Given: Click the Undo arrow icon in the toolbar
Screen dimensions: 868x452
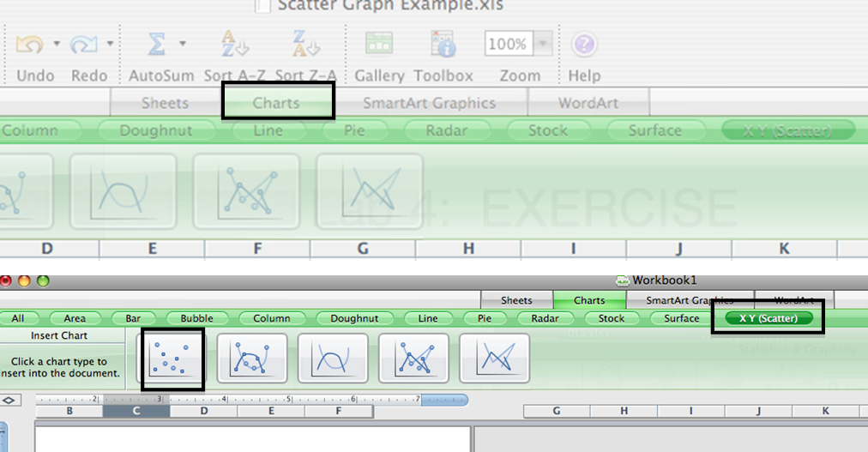Looking at the screenshot, I should point(30,44).
